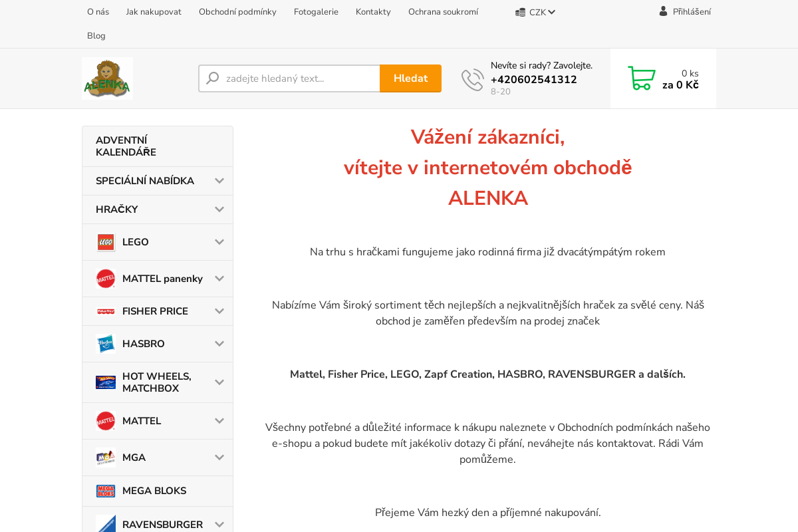Click the Hledat search button
798x532 pixels.
tap(410, 78)
